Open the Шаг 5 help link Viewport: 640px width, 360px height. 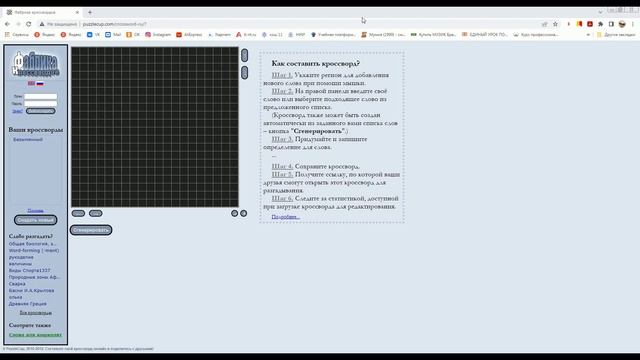[282, 174]
